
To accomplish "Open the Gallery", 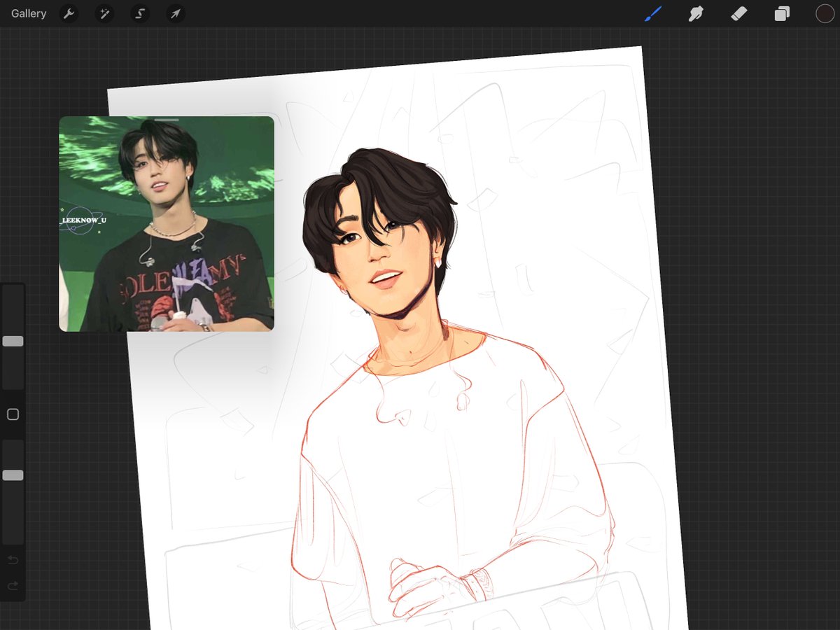I will 29,13.
